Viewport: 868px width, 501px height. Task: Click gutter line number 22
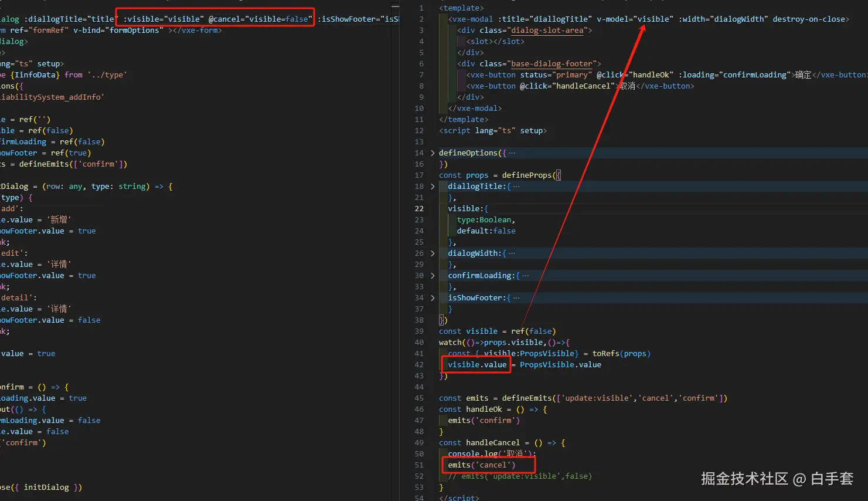419,209
